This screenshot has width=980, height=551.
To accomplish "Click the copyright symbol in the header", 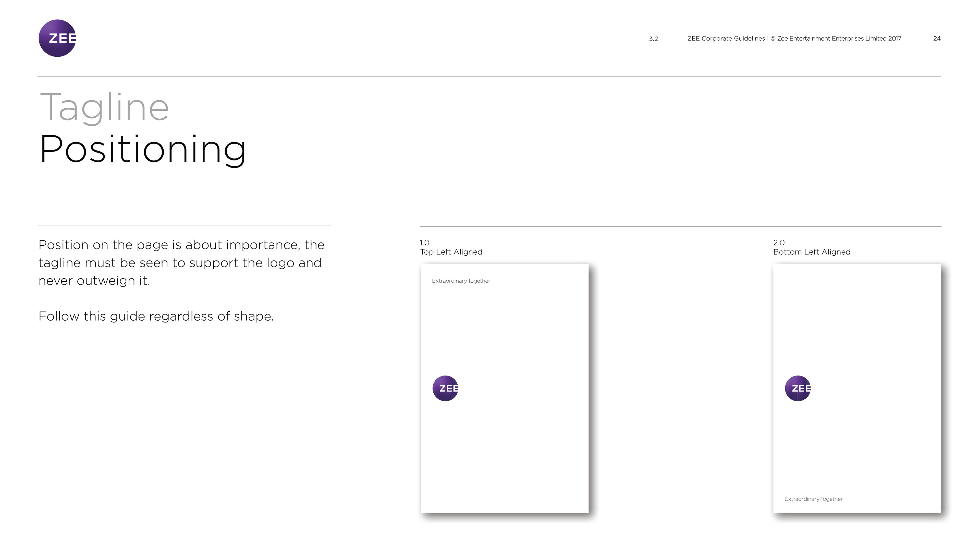I will 773,39.
